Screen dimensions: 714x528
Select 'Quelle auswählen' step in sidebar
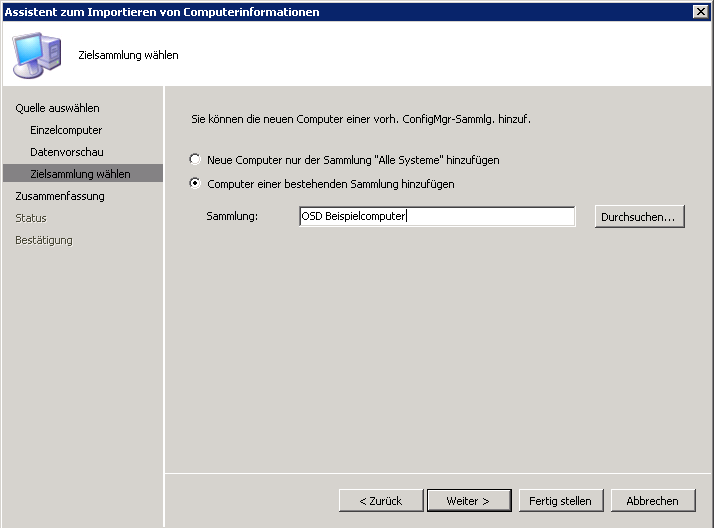57,108
